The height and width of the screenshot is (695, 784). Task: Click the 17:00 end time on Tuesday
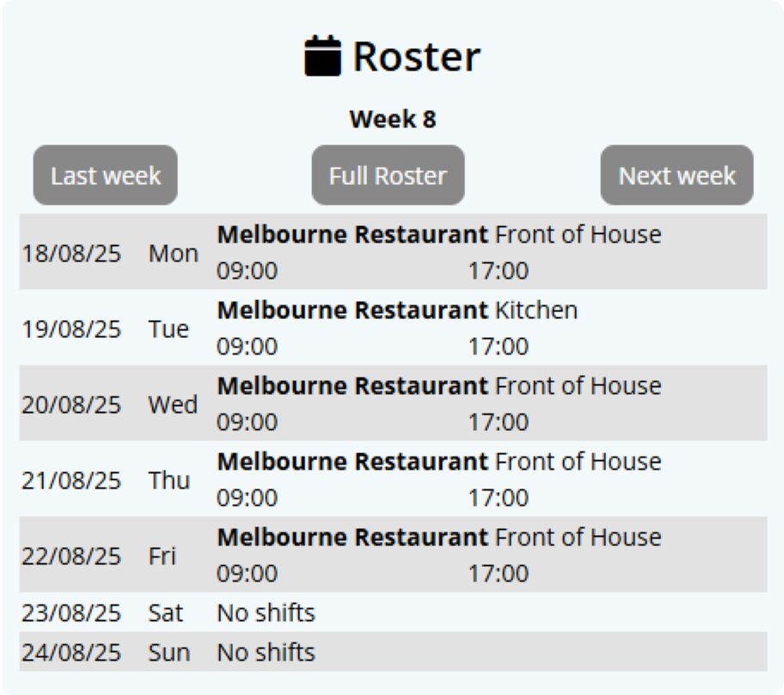coord(499,347)
